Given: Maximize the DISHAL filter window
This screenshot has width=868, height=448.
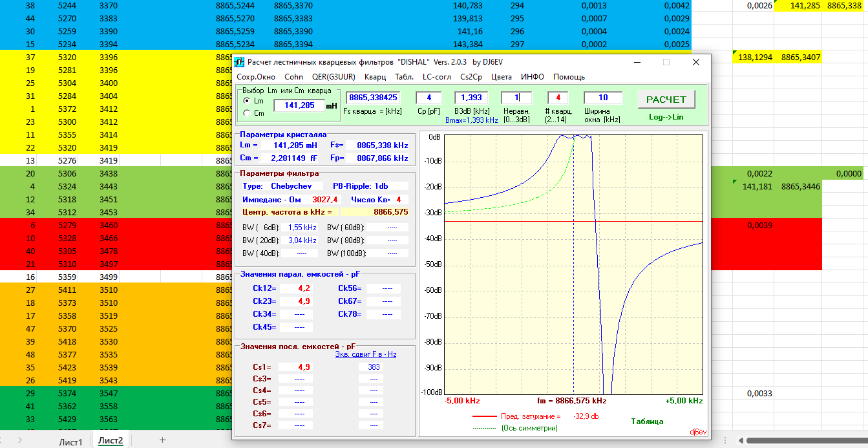Looking at the screenshot, I should point(666,63).
